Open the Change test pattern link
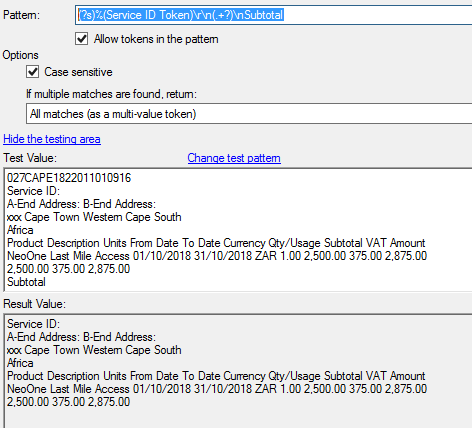472x428 pixels. coord(234,158)
